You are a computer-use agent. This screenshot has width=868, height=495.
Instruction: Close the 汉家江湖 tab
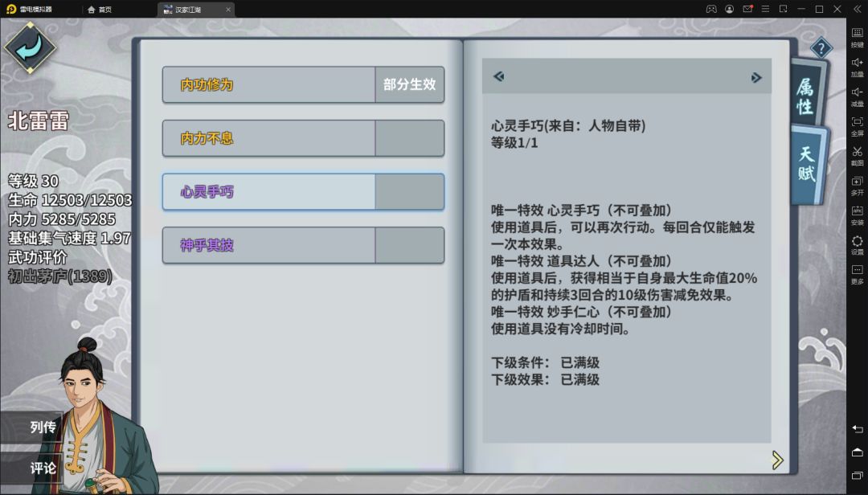click(228, 10)
